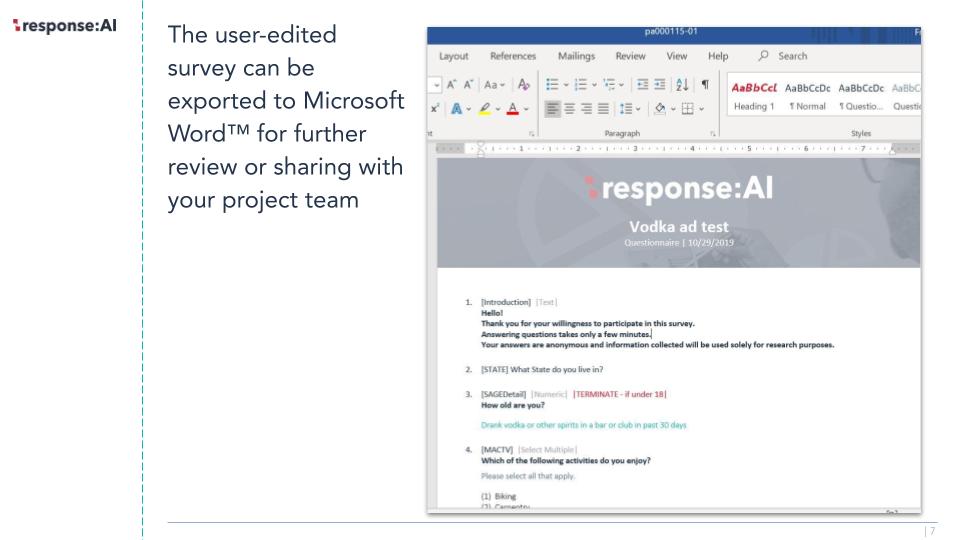Click the Increase Indent icon
Screen dimensions: 960x540
pos(659,84)
